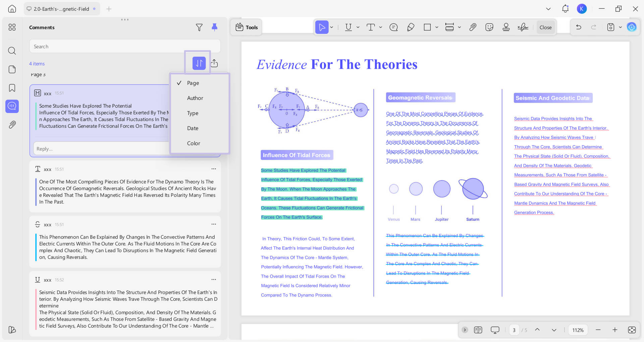Screen dimensions: 644x342
Task: Open the save options icon
Action: pyautogui.click(x=611, y=27)
